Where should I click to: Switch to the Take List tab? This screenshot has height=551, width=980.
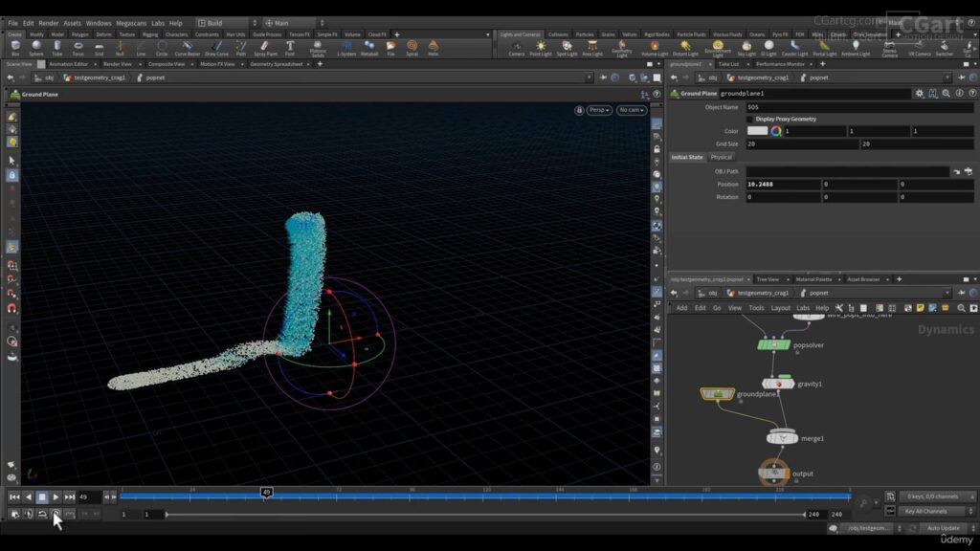coord(728,64)
